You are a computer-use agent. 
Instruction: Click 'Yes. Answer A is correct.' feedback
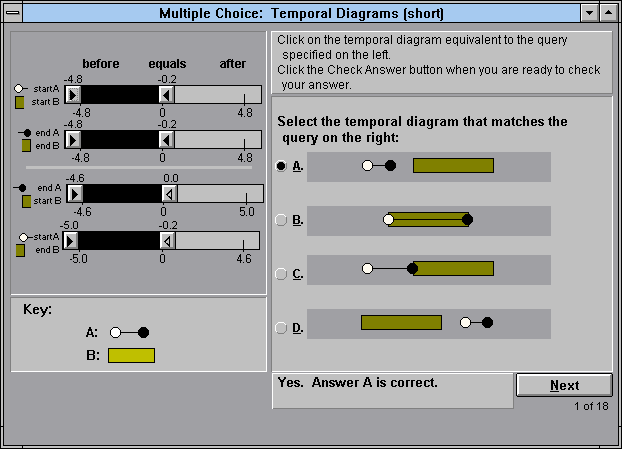[x=357, y=382]
